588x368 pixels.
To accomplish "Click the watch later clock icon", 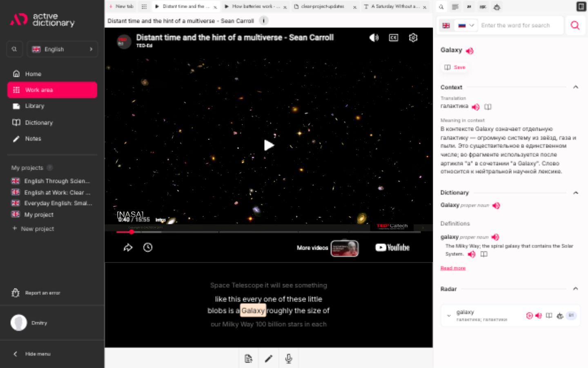I will 148,247.
